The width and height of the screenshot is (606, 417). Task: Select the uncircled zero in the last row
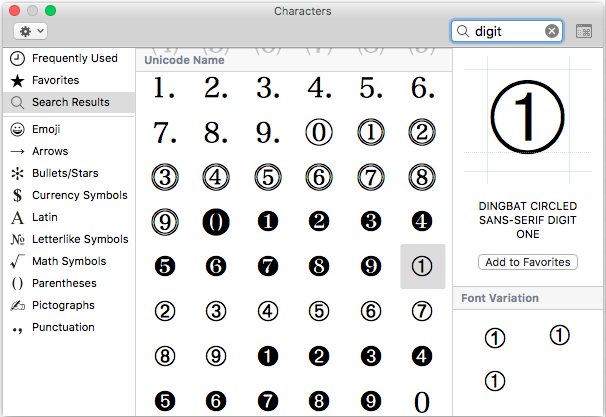point(422,402)
